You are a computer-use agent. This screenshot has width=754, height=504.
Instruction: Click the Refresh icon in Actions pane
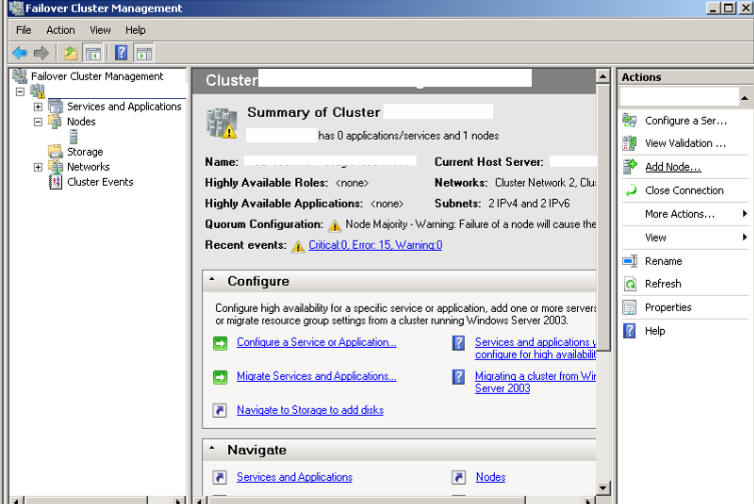click(x=630, y=284)
